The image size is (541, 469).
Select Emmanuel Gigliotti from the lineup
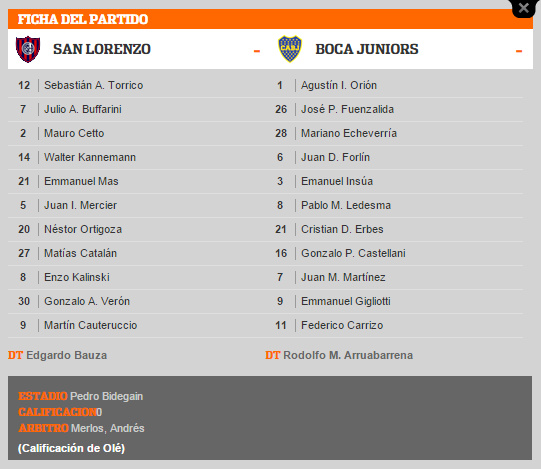click(346, 301)
